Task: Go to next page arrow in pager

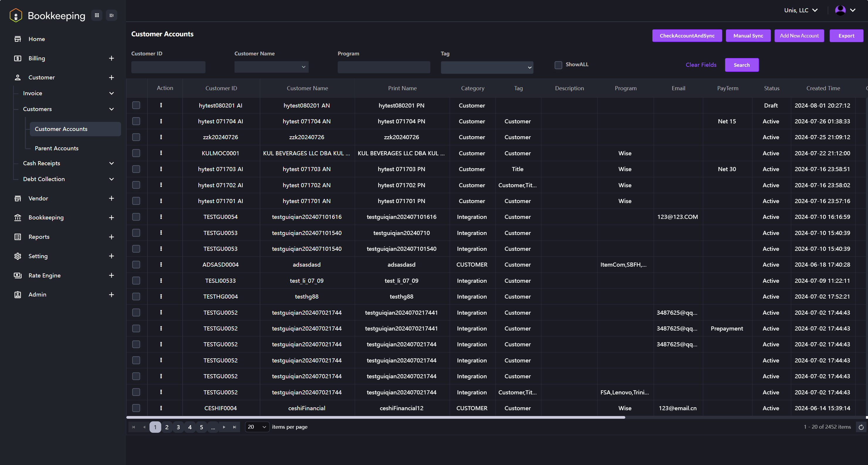Action: pos(224,427)
